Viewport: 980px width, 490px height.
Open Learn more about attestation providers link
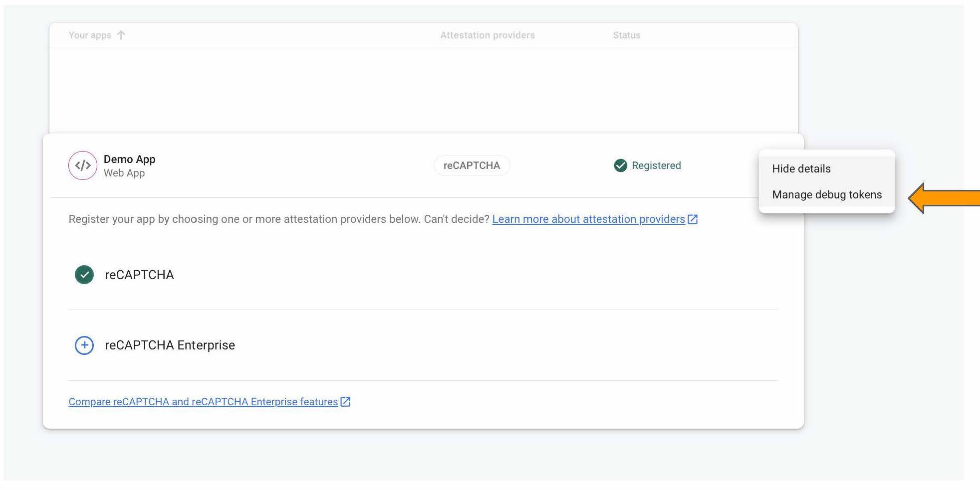coord(588,219)
